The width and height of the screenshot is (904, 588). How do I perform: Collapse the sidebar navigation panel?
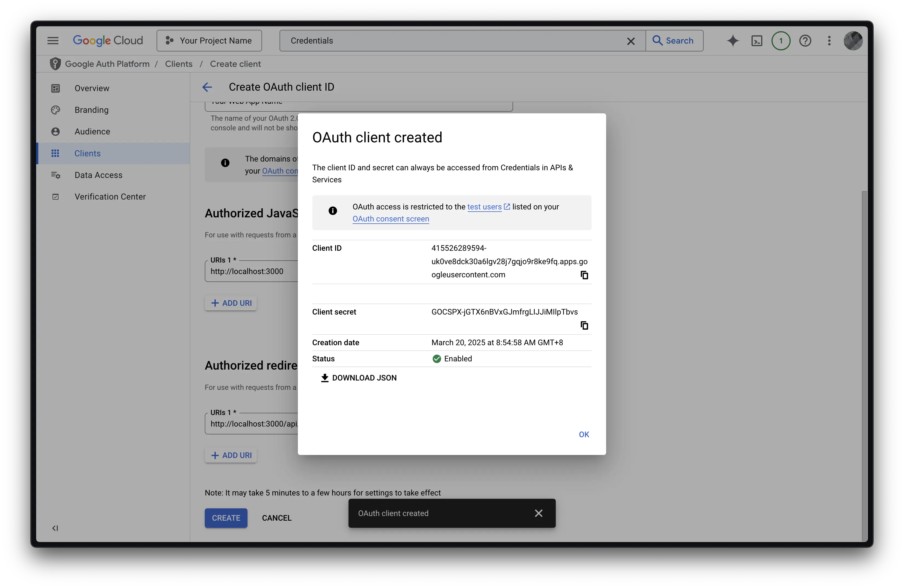point(55,528)
